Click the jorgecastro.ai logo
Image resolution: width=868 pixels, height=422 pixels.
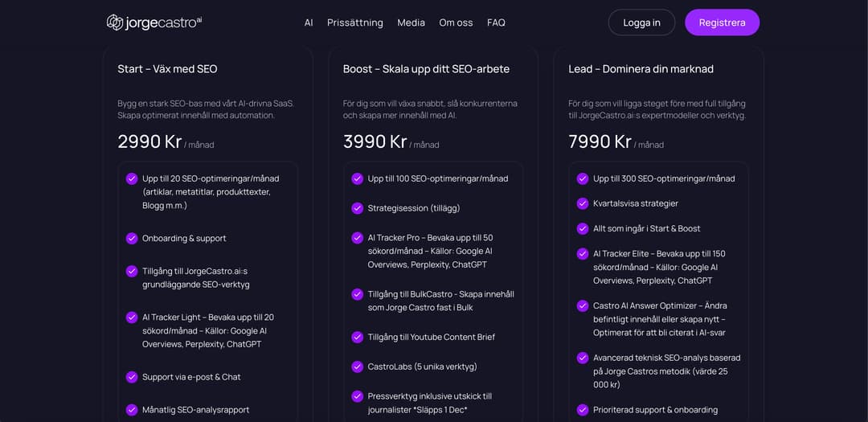[x=154, y=23]
